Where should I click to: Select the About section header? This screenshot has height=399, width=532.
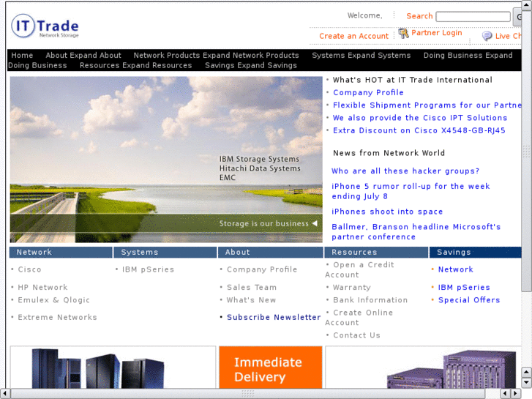pyautogui.click(x=271, y=253)
